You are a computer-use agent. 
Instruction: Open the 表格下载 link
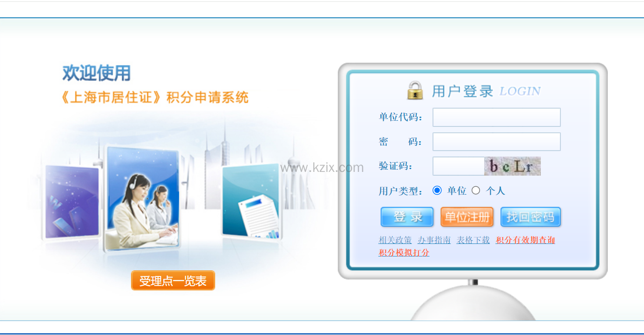coord(473,240)
